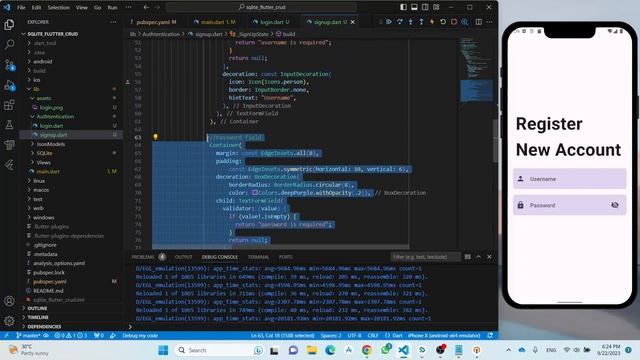640x360 pixels.
Task: Open the Manage gear menu
Action: [x=9, y=321]
